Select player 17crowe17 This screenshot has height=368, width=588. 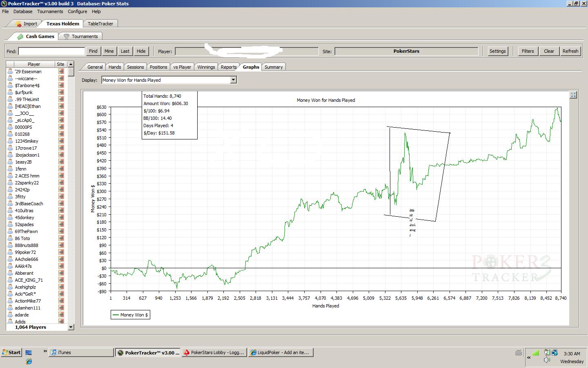(26, 148)
